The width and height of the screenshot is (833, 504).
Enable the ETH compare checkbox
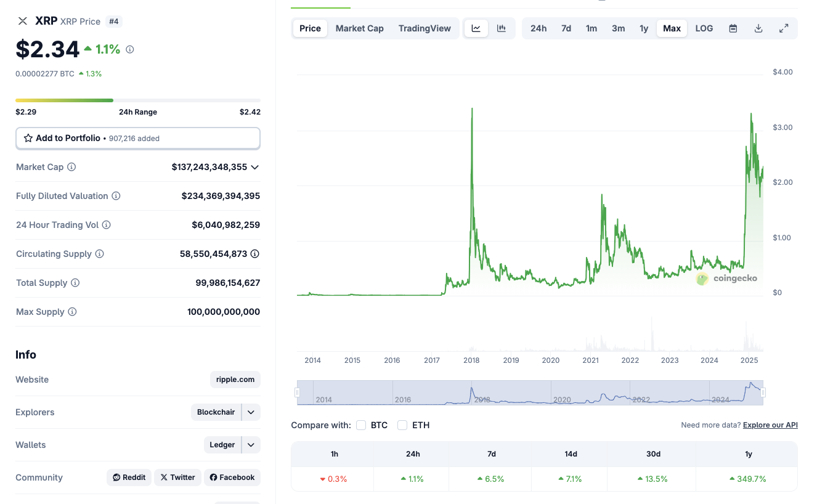coord(402,425)
